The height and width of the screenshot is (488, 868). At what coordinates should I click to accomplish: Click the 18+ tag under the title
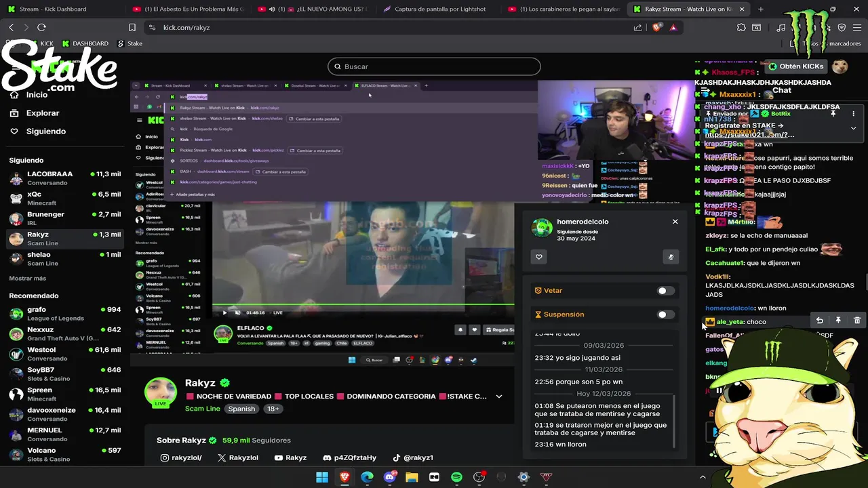273,409
